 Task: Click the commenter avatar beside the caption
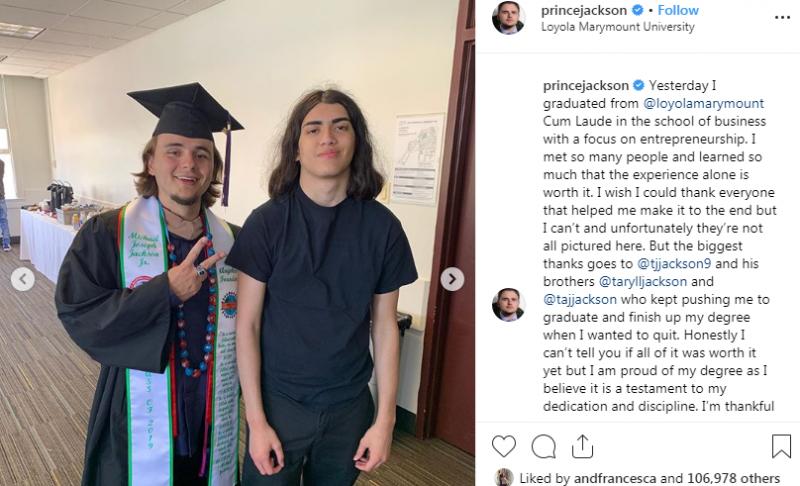[508, 304]
